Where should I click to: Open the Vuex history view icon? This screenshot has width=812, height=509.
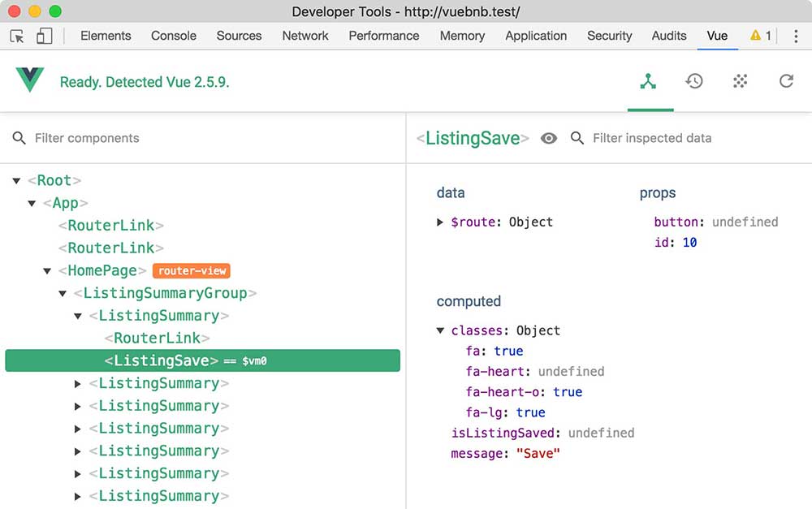[x=694, y=81]
